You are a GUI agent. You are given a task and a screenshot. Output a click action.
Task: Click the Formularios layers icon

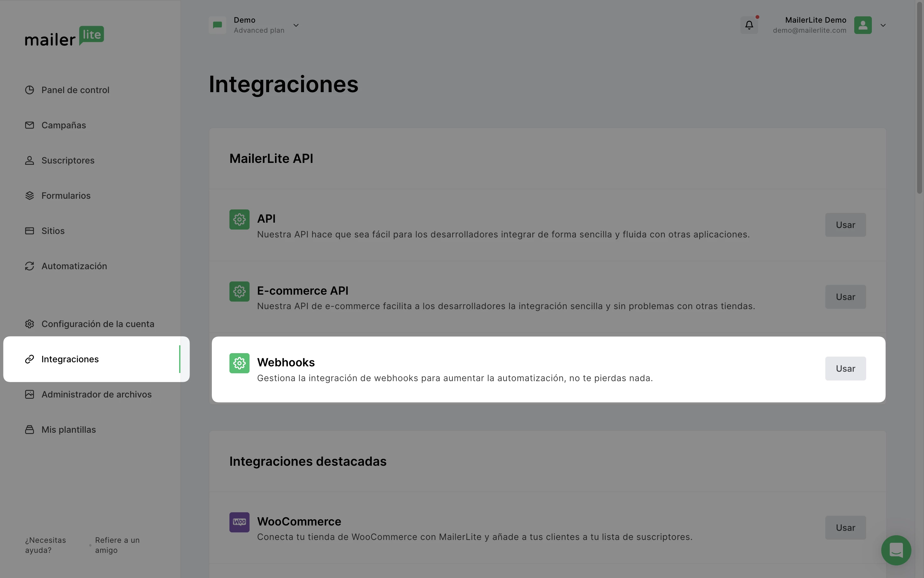point(30,195)
